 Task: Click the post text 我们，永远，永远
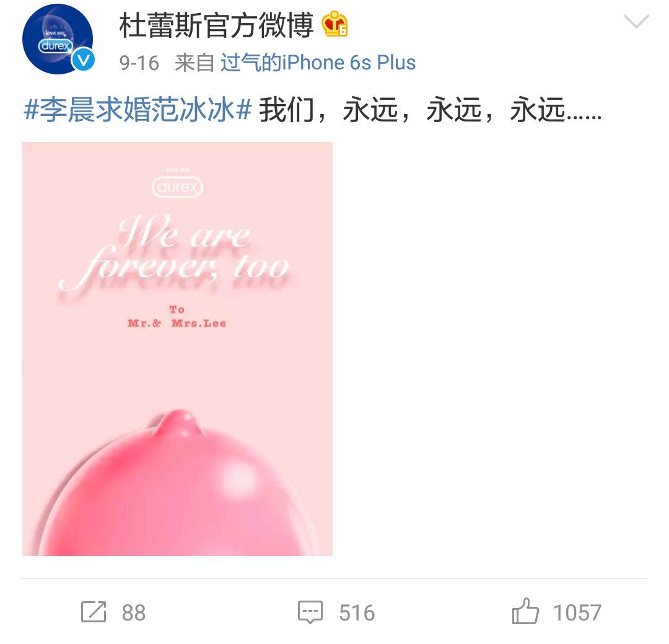431,110
